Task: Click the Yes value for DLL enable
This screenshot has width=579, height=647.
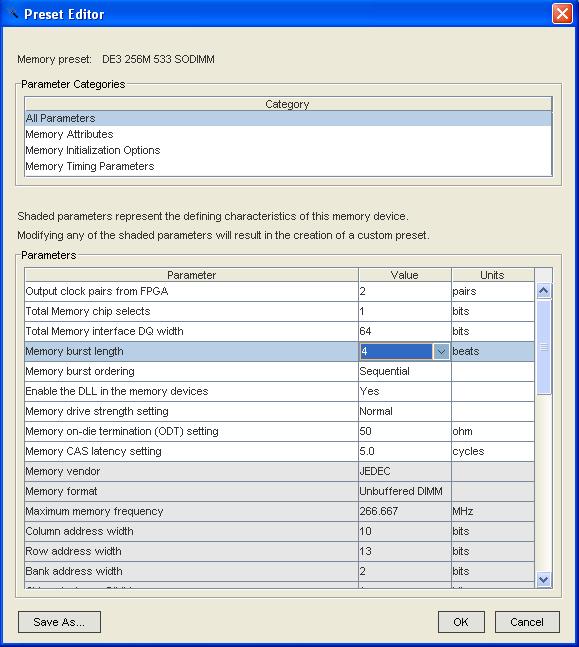Action: [405, 391]
